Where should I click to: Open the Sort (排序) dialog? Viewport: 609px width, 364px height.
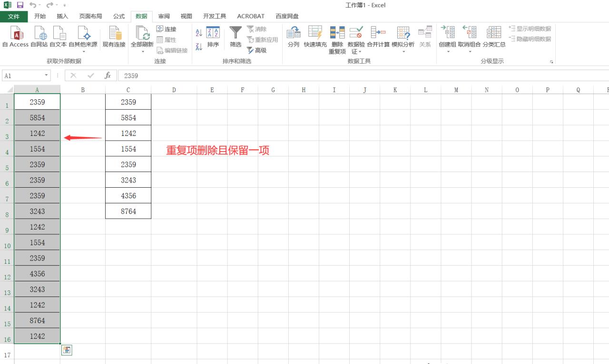coord(213,37)
